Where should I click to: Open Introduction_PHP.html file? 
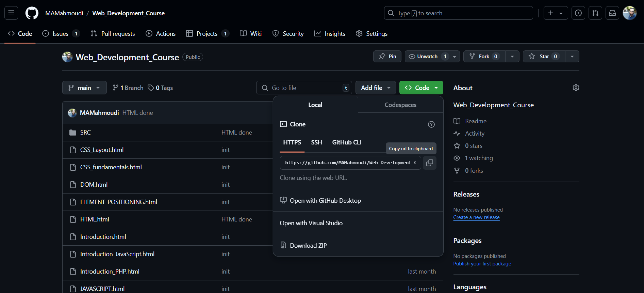110,272
